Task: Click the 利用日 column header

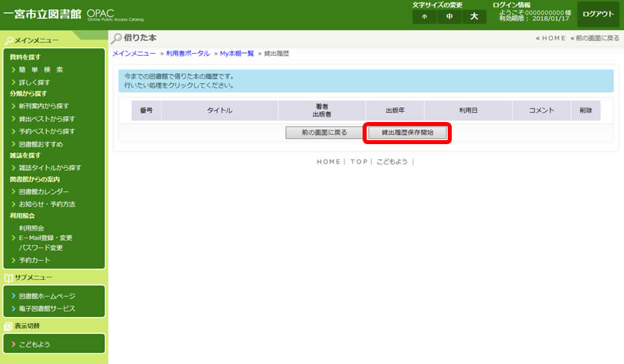Action: 469,110
